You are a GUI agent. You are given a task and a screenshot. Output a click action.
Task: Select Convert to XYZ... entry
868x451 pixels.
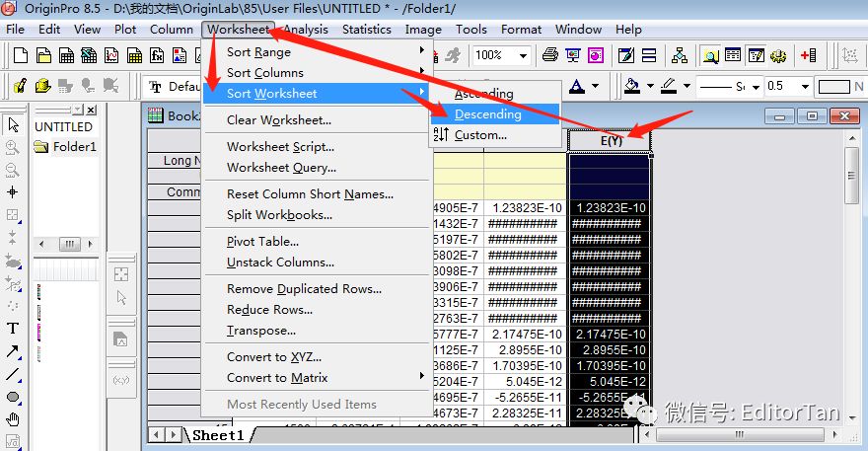click(318, 357)
